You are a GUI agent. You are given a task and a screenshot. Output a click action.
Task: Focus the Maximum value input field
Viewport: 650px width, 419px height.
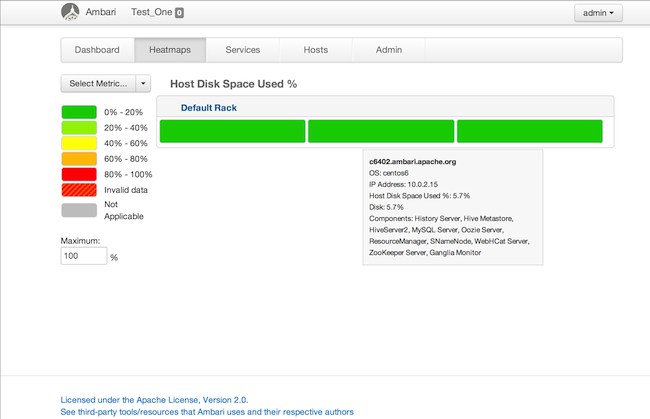pyautogui.click(x=84, y=256)
